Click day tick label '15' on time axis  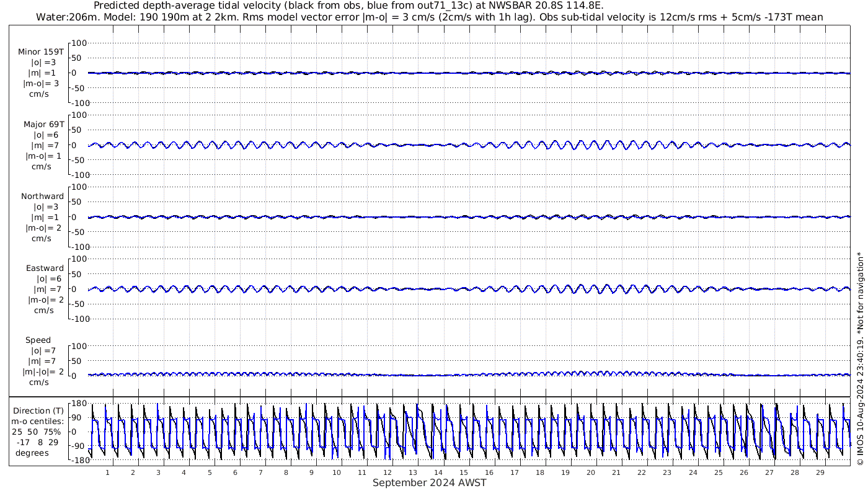point(464,472)
